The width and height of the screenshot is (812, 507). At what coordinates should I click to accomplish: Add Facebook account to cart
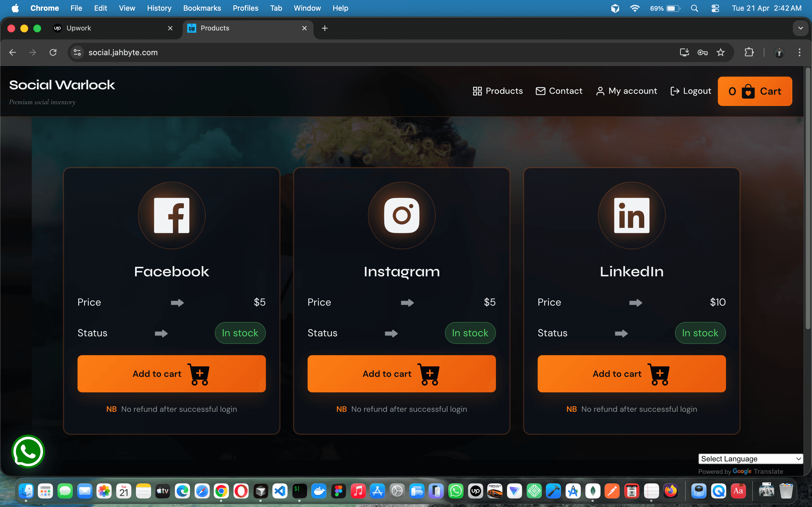click(x=171, y=373)
